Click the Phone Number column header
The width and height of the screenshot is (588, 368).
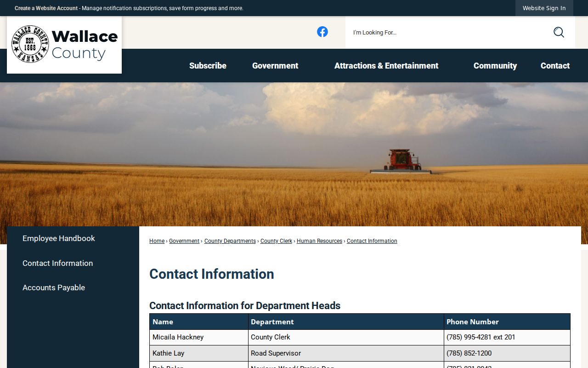507,322
